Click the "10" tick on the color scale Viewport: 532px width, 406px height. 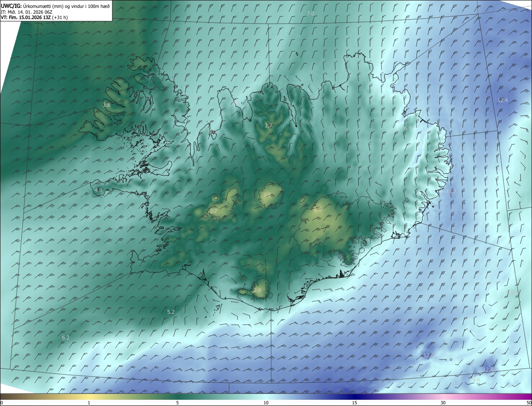[x=266, y=403]
